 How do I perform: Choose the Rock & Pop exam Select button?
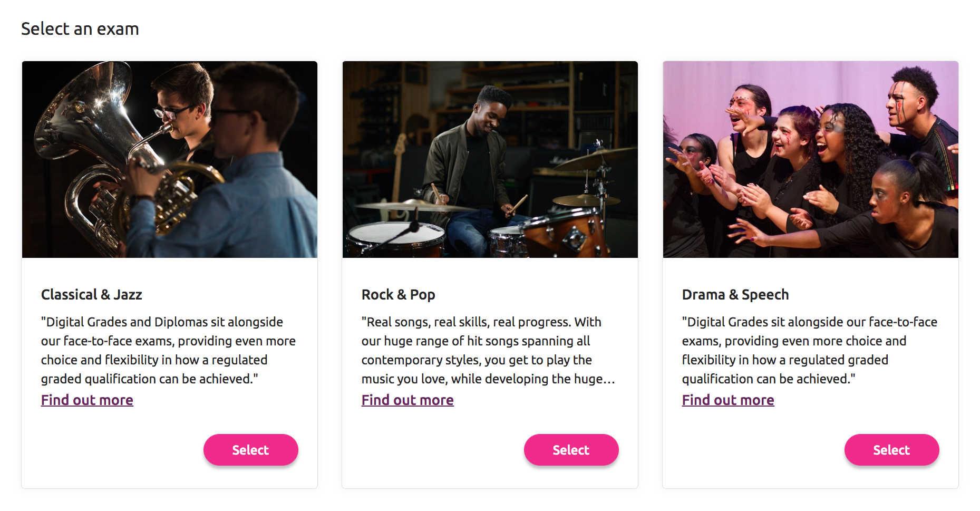click(571, 450)
